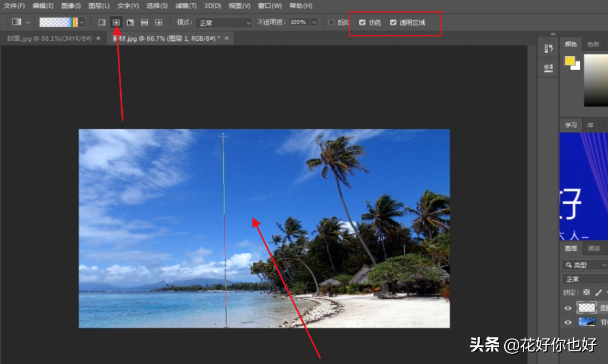Switch to the 通道 channels tab
The width and height of the screenshot is (608, 364).
pyautogui.click(x=594, y=248)
